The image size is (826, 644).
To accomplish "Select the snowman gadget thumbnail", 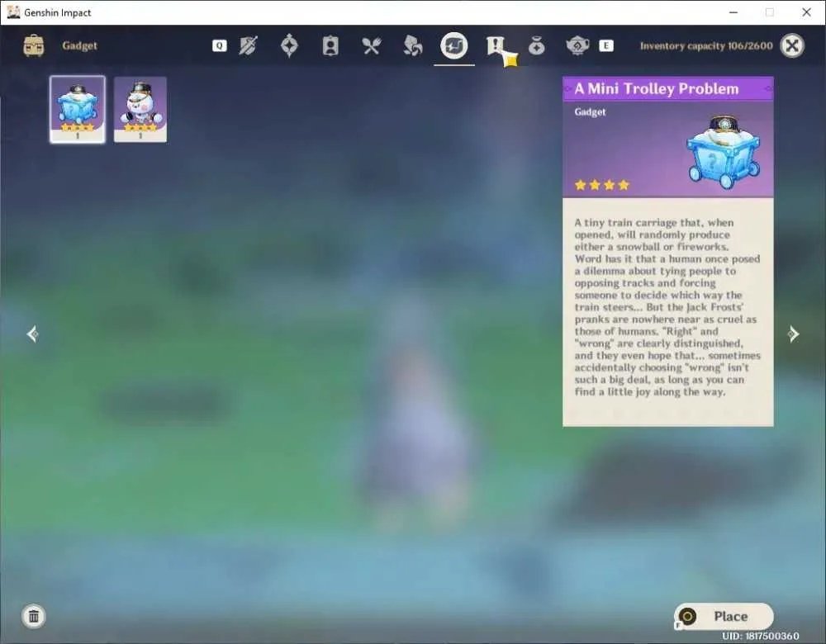I will click(x=140, y=110).
